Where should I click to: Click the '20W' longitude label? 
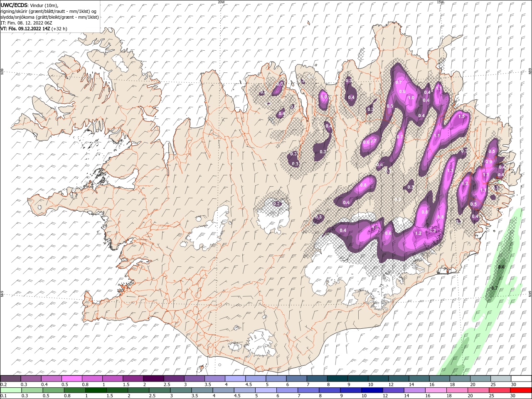point(222,2)
